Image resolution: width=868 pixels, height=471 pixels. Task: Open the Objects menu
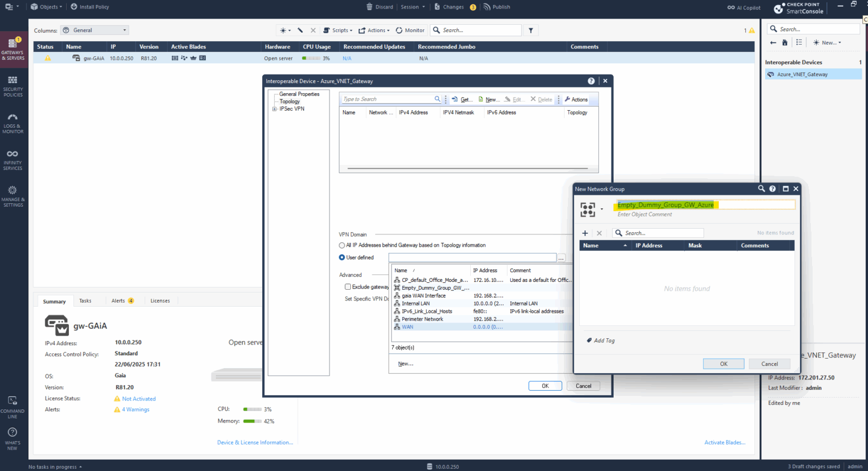tap(45, 7)
